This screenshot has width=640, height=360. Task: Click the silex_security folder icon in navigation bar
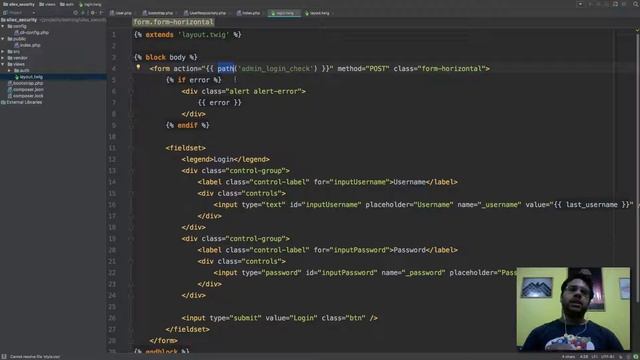(x=5, y=4)
